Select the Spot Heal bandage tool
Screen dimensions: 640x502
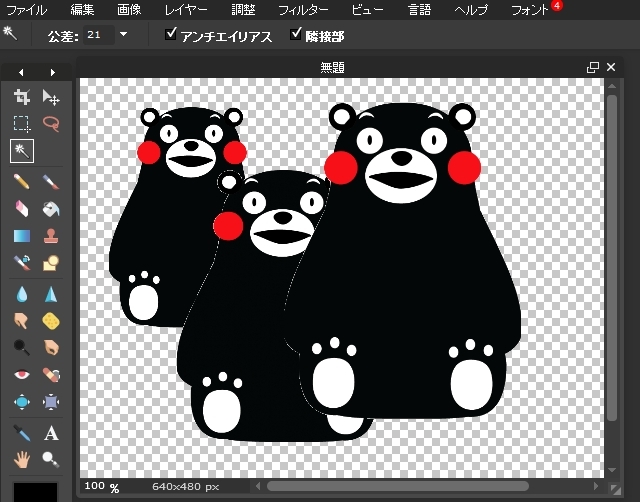(x=51, y=374)
